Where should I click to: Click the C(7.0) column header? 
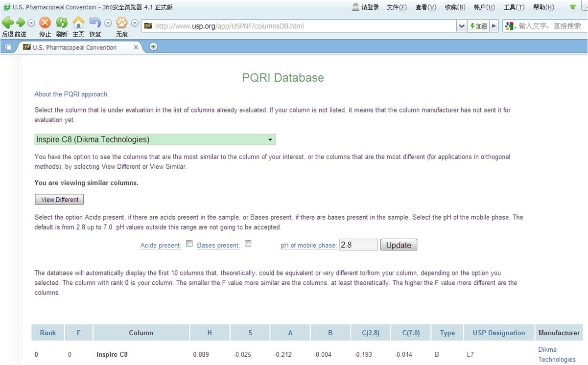click(x=411, y=333)
